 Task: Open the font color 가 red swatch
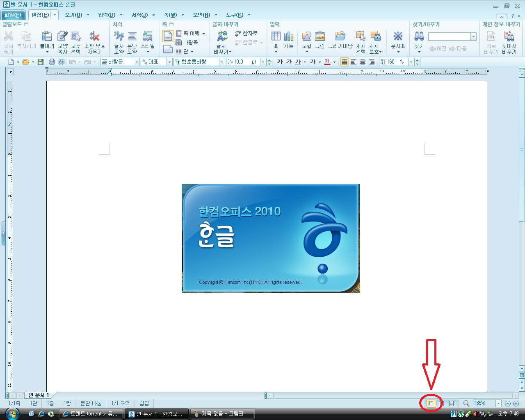[x=327, y=62]
